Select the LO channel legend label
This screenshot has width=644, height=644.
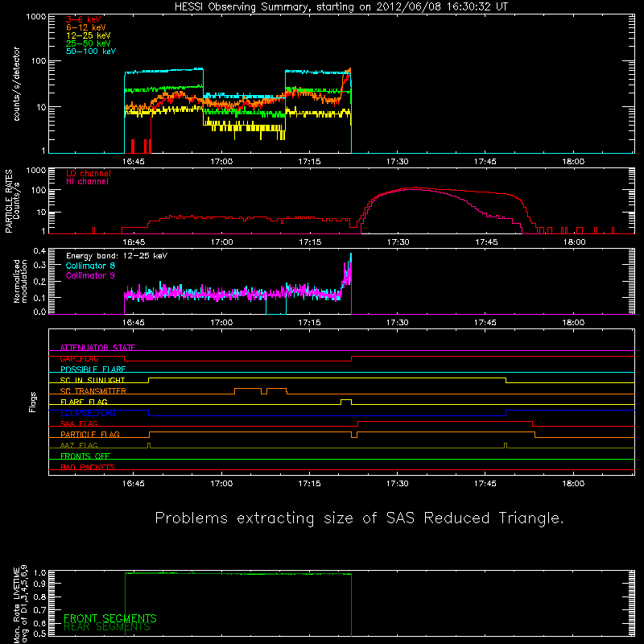tap(89, 173)
